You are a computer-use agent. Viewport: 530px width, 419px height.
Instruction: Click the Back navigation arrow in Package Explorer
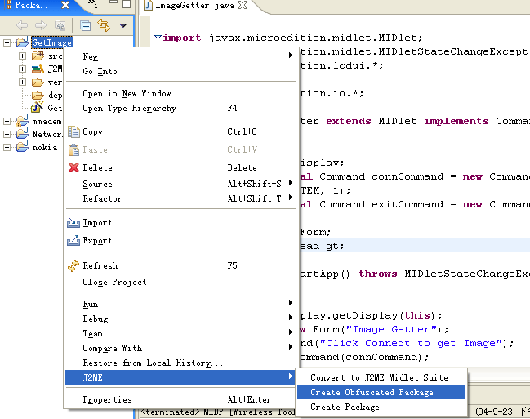[22, 25]
